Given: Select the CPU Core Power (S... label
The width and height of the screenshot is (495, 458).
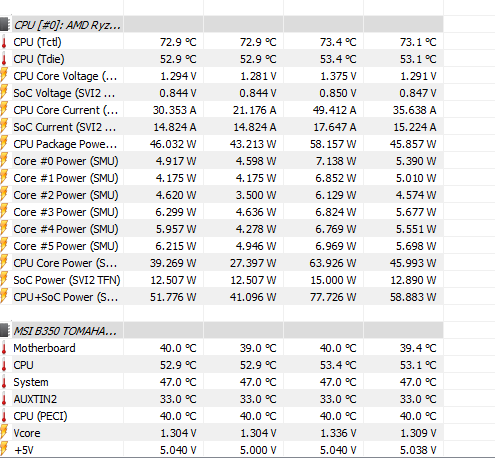Looking at the screenshot, I should click(65, 263).
